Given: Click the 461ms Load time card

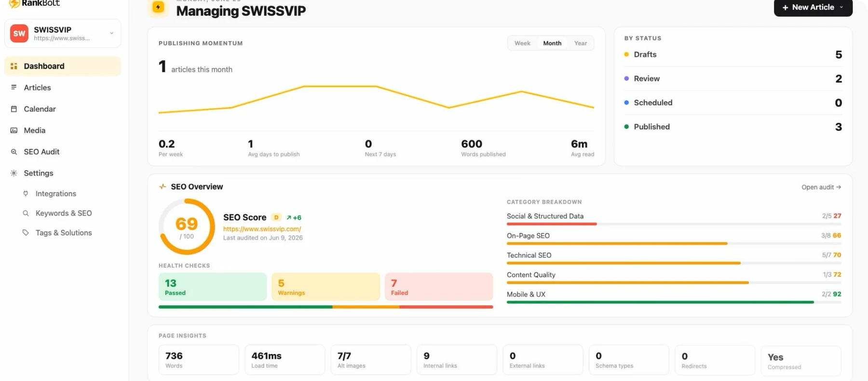Looking at the screenshot, I should [x=285, y=359].
